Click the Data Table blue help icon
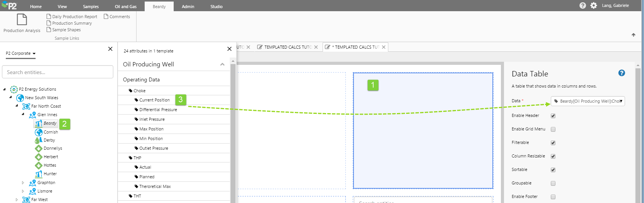Viewport: 644px width, 203px height. pyautogui.click(x=622, y=73)
